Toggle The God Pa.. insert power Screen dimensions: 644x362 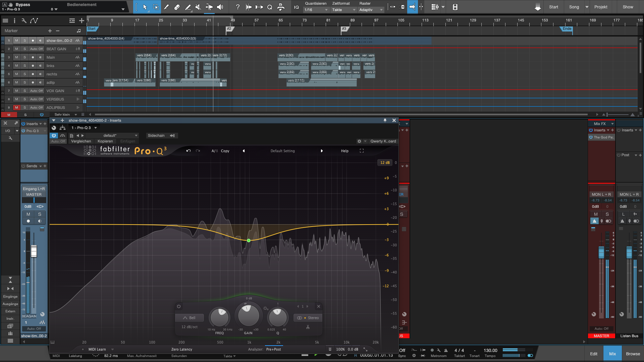coord(591,137)
